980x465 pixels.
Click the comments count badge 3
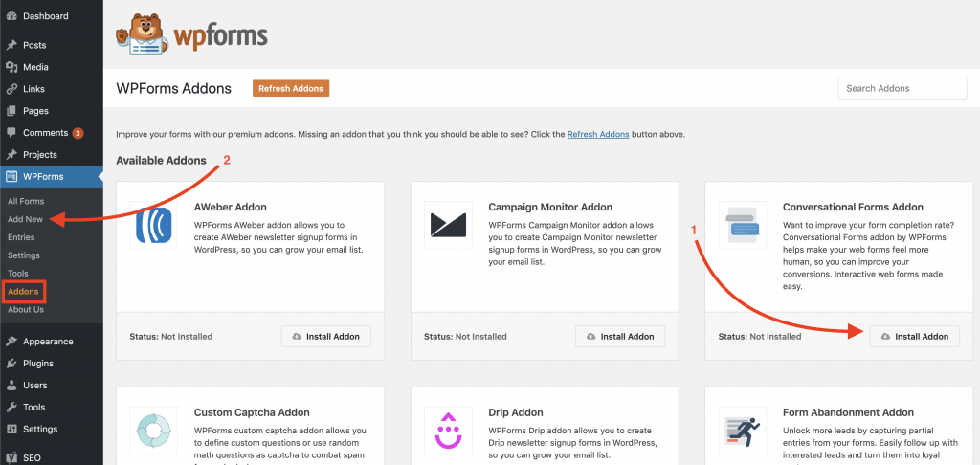click(x=78, y=133)
